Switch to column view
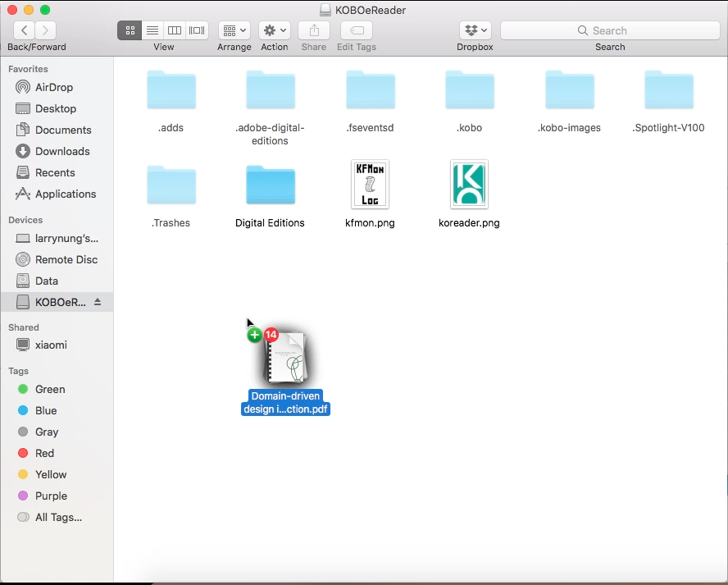Viewport: 728px width, 585px height. 175,30
